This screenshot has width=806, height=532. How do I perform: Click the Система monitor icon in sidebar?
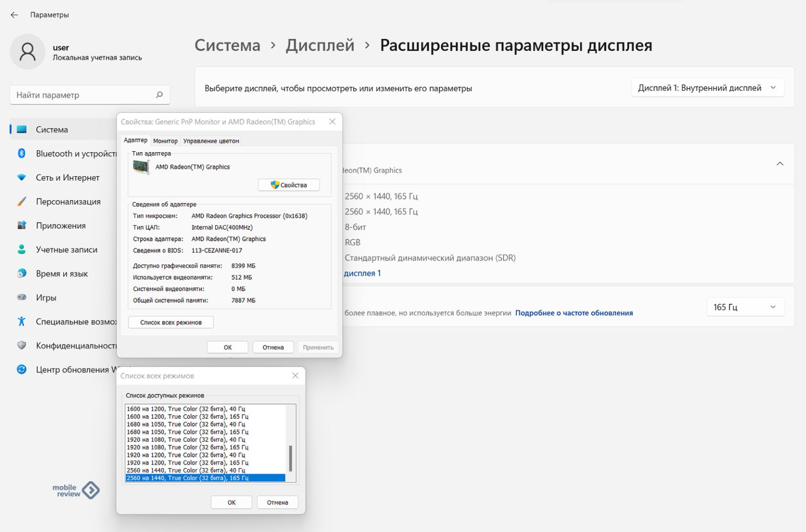(22, 130)
